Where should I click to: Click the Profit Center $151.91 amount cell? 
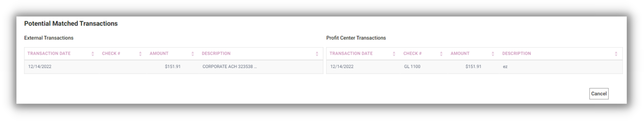tap(473, 67)
